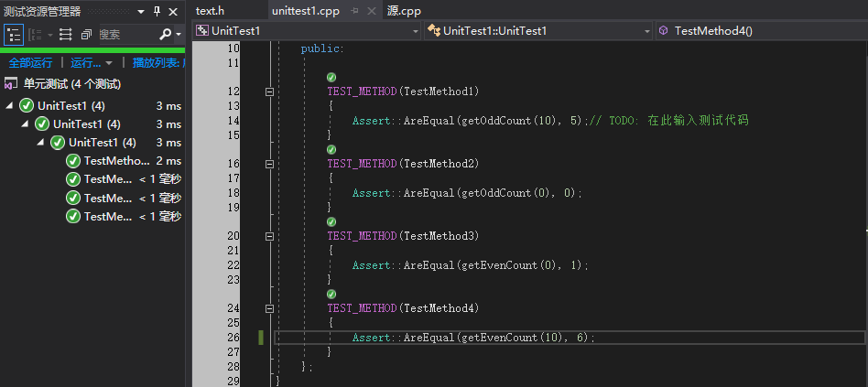Click getEvenCount(0) in line 22

click(508, 265)
